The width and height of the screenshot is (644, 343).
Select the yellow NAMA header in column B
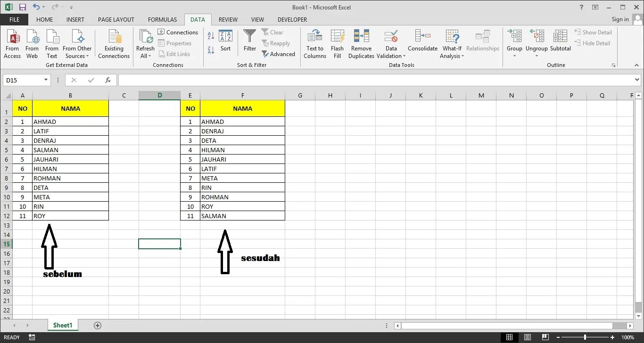[70, 108]
